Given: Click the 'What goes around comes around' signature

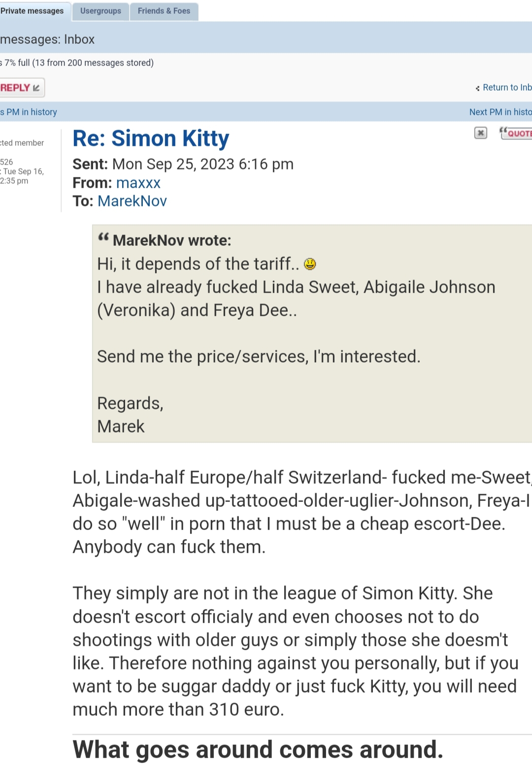Looking at the screenshot, I should pos(258,750).
